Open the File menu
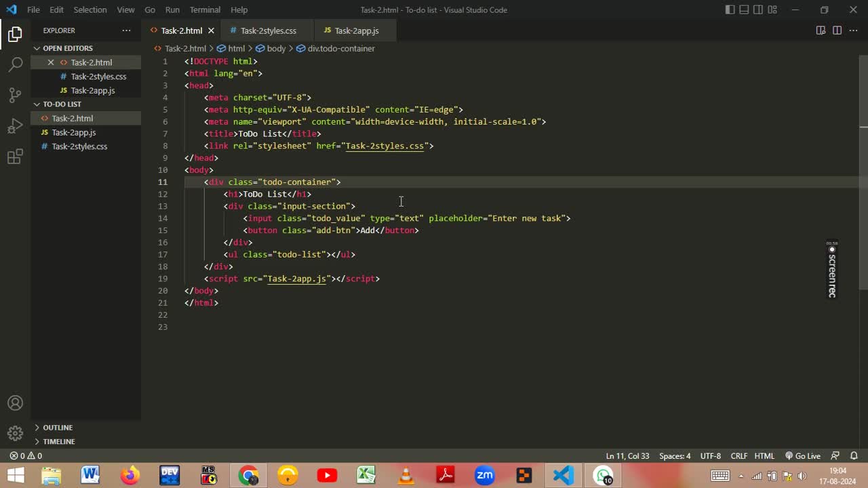868x488 pixels. pyautogui.click(x=33, y=9)
